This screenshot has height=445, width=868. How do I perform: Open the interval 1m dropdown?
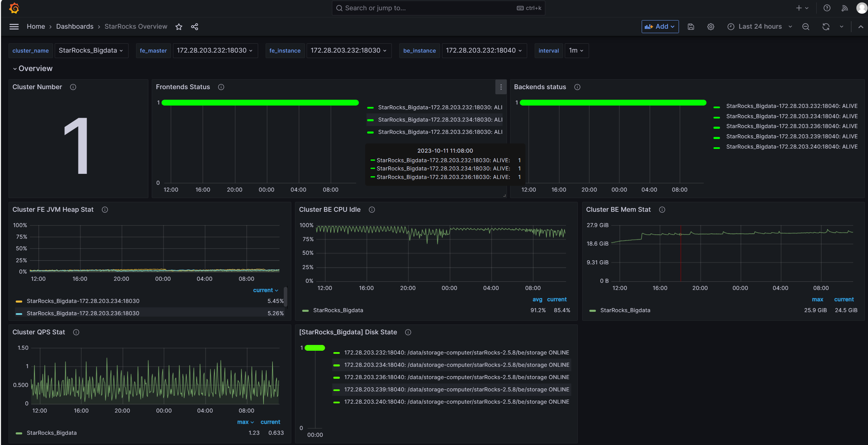(576, 51)
